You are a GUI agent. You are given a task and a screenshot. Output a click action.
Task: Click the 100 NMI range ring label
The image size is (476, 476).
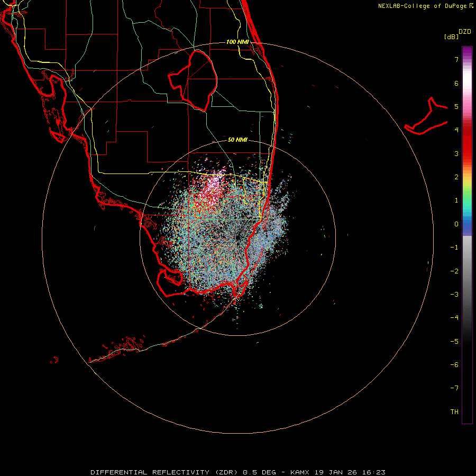coord(237,42)
